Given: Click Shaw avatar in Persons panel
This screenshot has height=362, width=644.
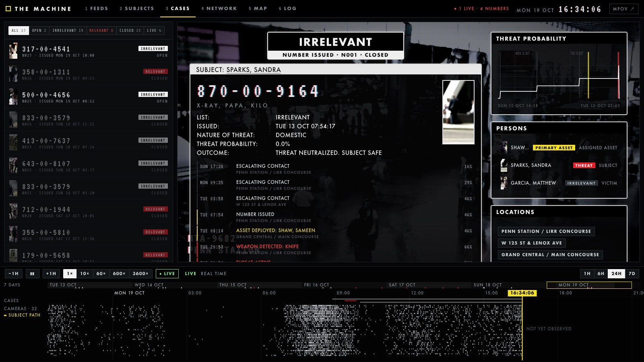Looking at the screenshot, I should point(504,148).
